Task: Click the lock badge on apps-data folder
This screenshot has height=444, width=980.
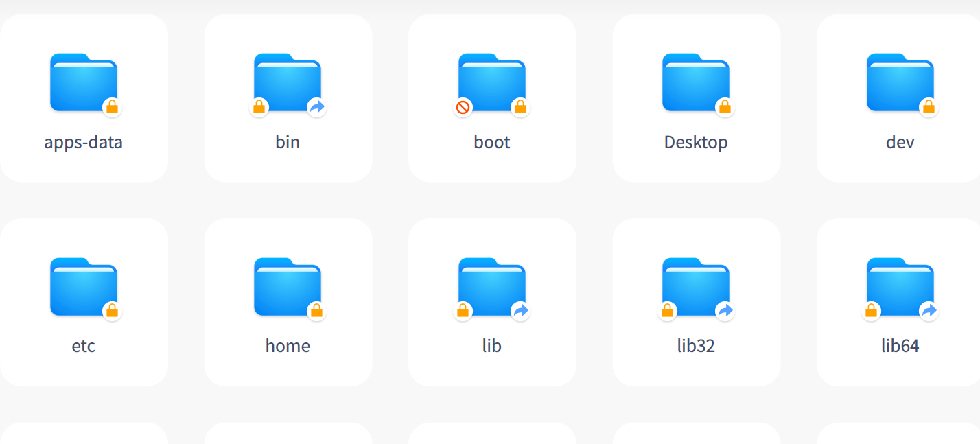Action: coord(112,107)
